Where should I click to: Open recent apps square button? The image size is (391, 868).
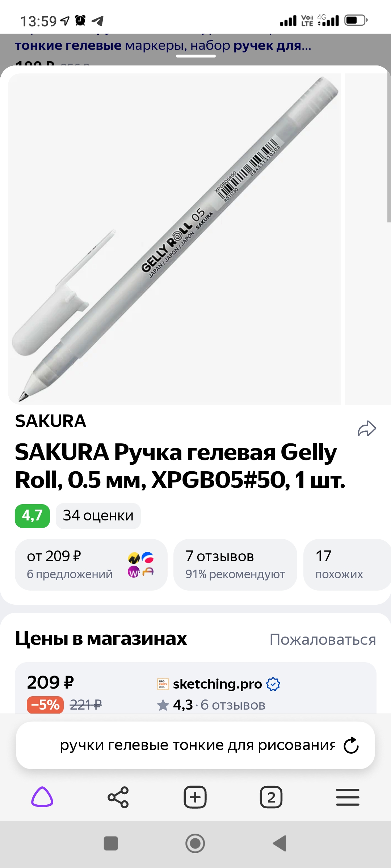pos(111,843)
